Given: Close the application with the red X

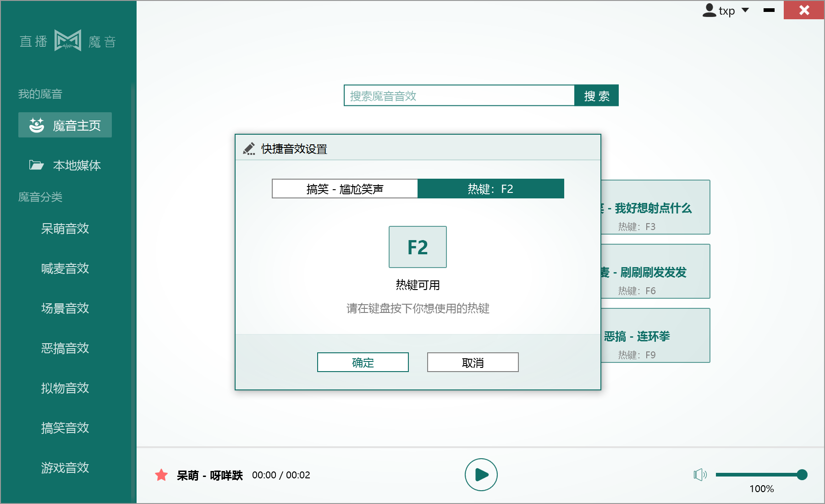Looking at the screenshot, I should tap(804, 10).
